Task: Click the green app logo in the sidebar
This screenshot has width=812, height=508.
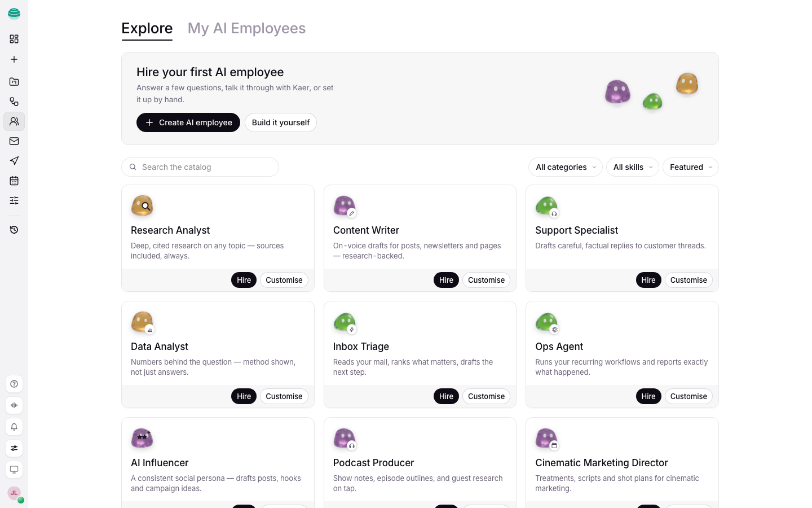Action: point(14,14)
